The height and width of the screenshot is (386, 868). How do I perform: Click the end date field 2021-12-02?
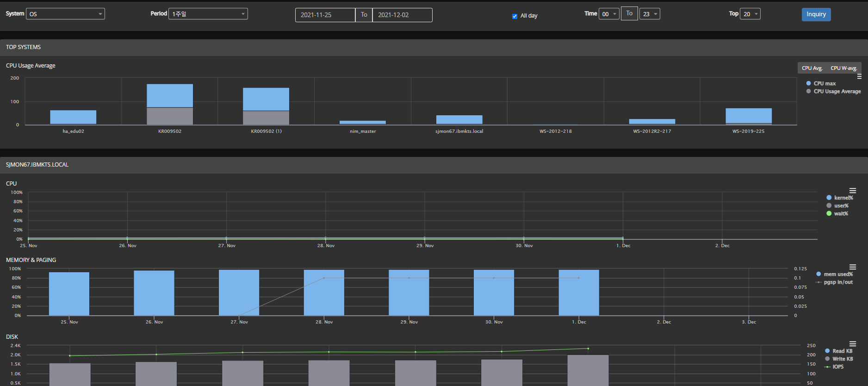click(x=402, y=15)
